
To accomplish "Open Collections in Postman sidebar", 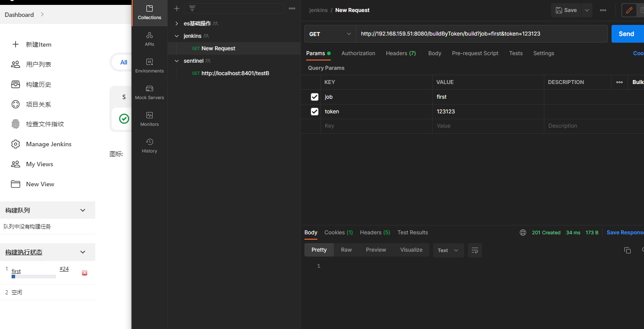I will coord(150,12).
